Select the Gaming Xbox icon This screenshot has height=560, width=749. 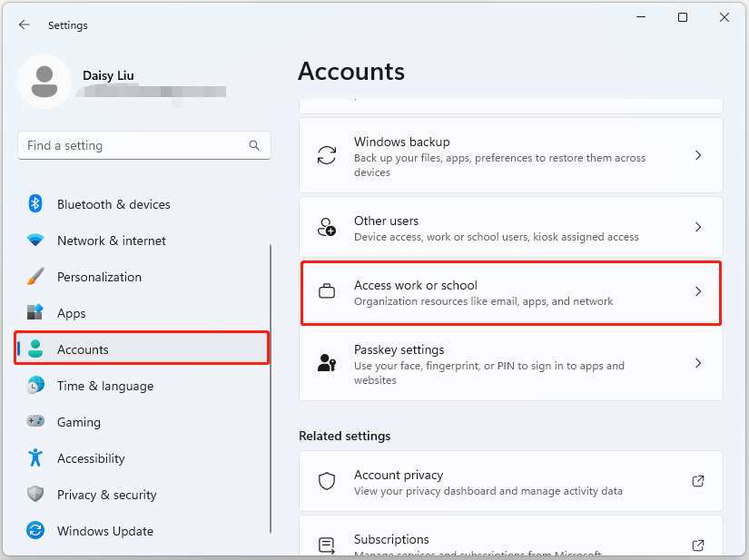click(35, 422)
